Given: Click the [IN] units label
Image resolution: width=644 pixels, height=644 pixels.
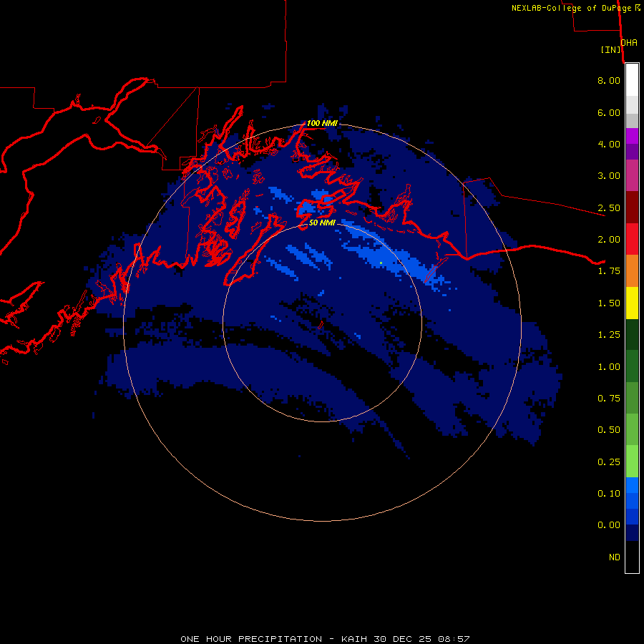Looking at the screenshot, I should [610, 49].
